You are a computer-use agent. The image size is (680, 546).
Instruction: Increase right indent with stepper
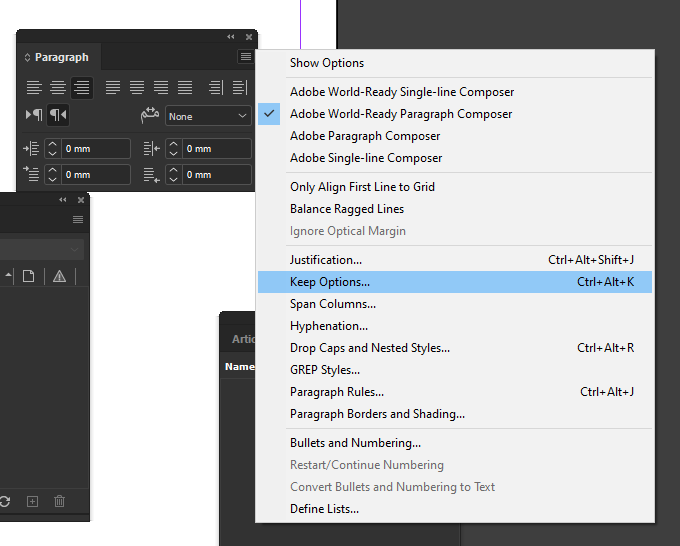point(173,144)
